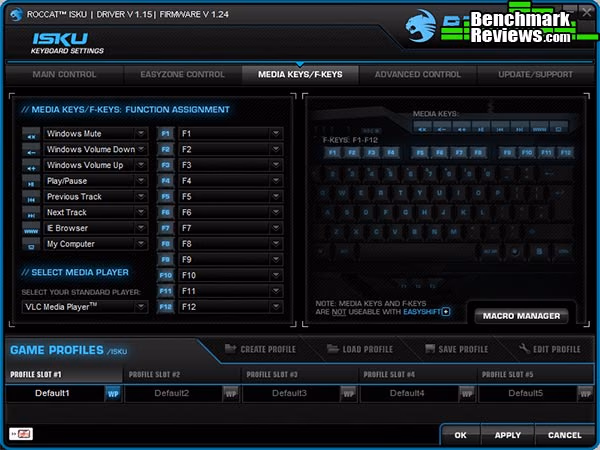
Task: Click the Create Profile button
Action: 260,349
